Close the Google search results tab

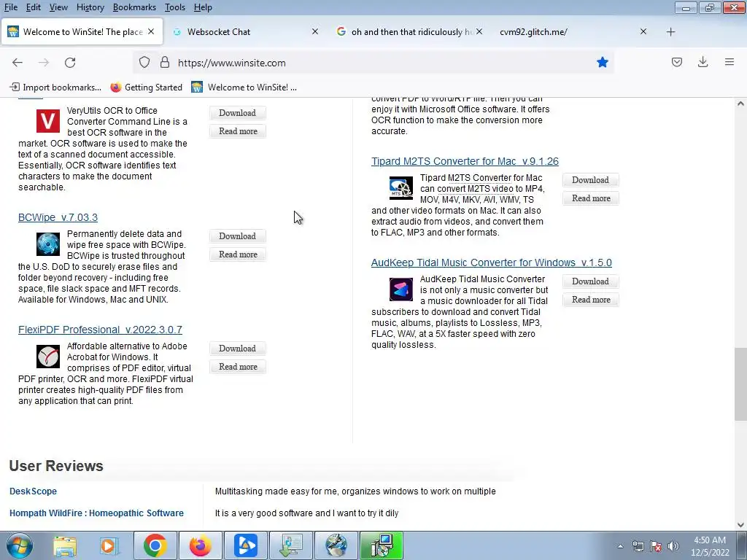479,32
